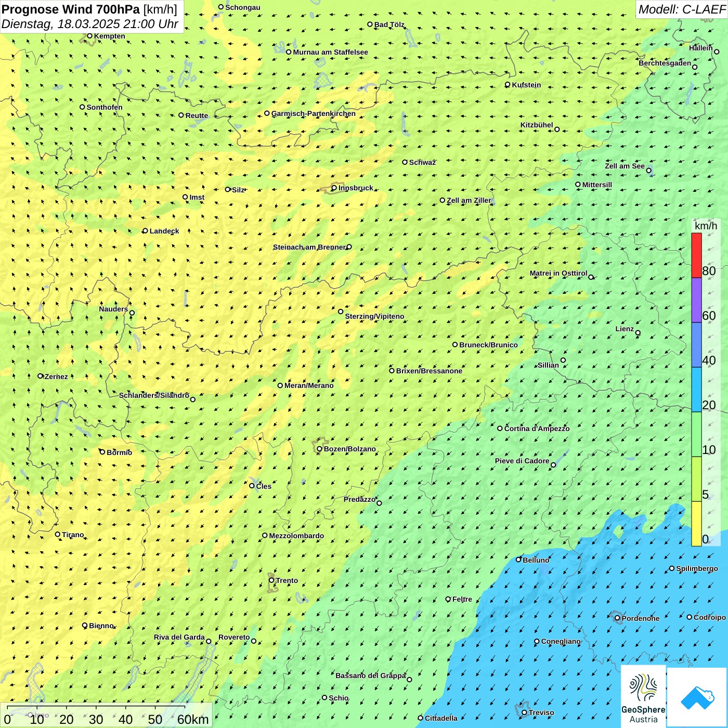Select the Bormio city label
The height and width of the screenshot is (728, 728).
click(x=119, y=452)
